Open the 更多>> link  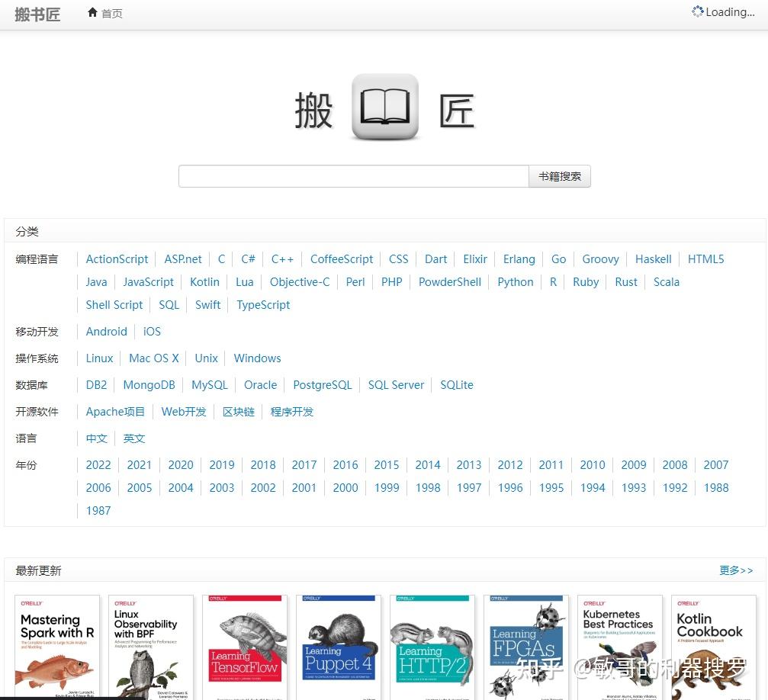click(x=736, y=570)
